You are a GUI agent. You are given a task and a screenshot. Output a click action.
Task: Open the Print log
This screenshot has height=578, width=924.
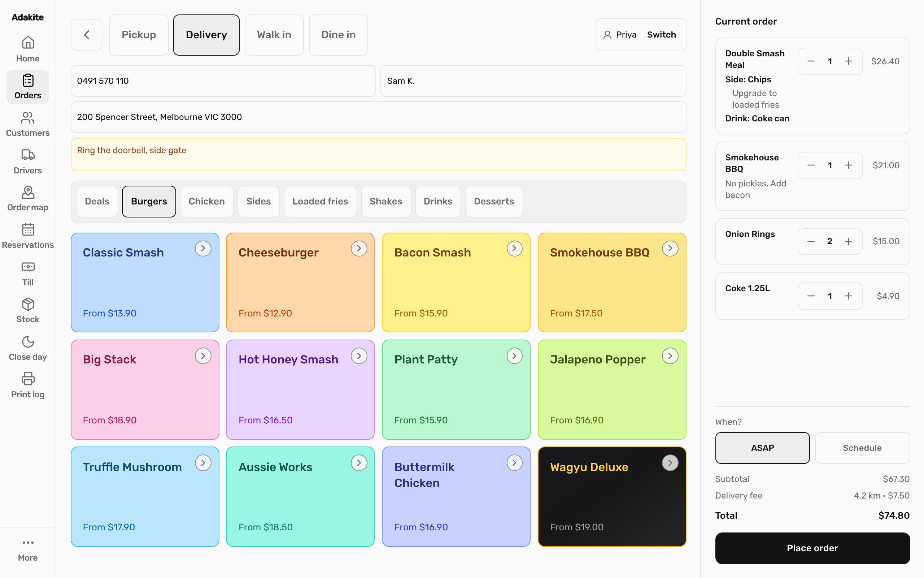tap(27, 386)
